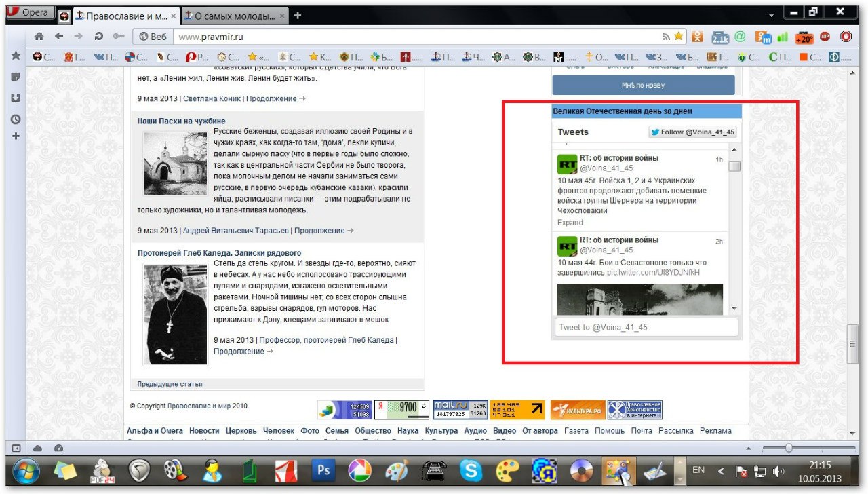
Task: Add a panel with sidebar plus button
Action: [16, 136]
